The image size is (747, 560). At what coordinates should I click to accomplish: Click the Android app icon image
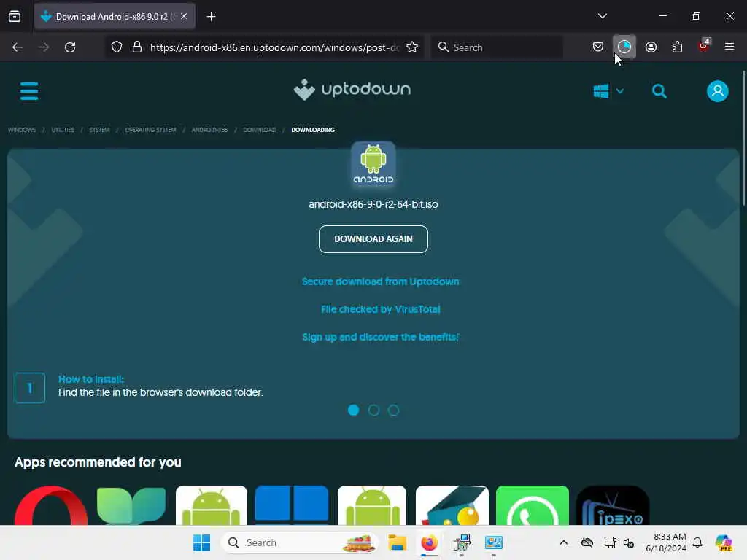(373, 164)
